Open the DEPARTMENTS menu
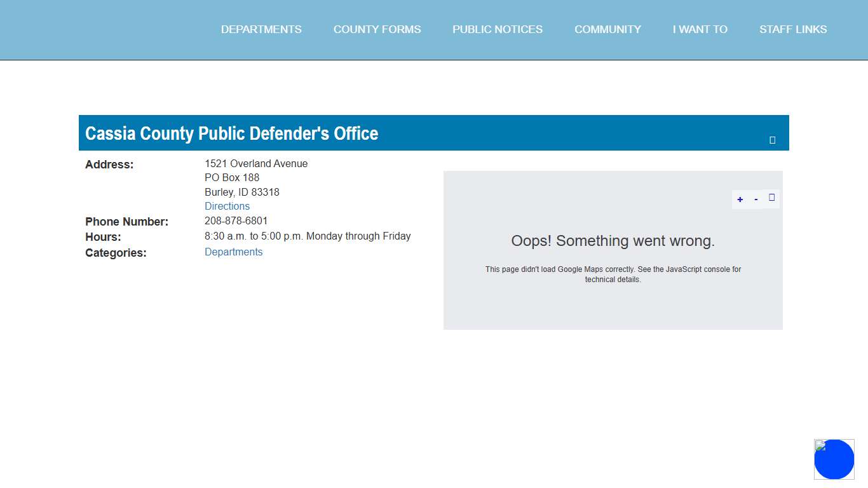 pyautogui.click(x=261, y=29)
